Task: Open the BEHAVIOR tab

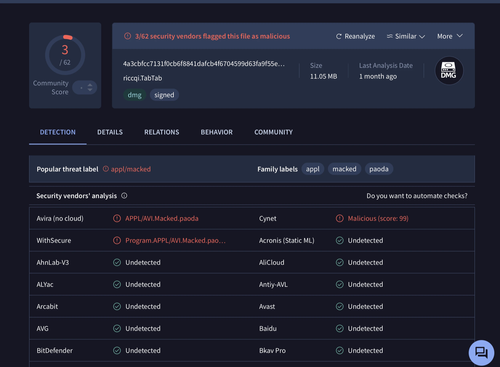Action: click(217, 132)
